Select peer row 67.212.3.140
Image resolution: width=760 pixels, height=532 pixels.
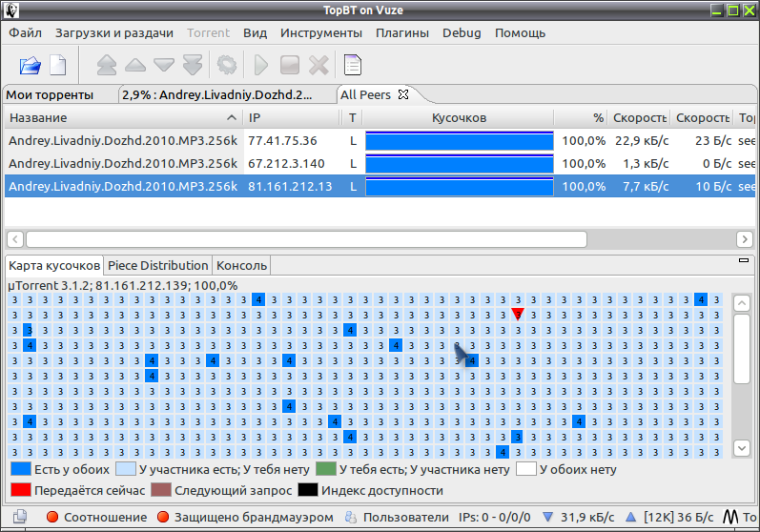click(x=380, y=164)
